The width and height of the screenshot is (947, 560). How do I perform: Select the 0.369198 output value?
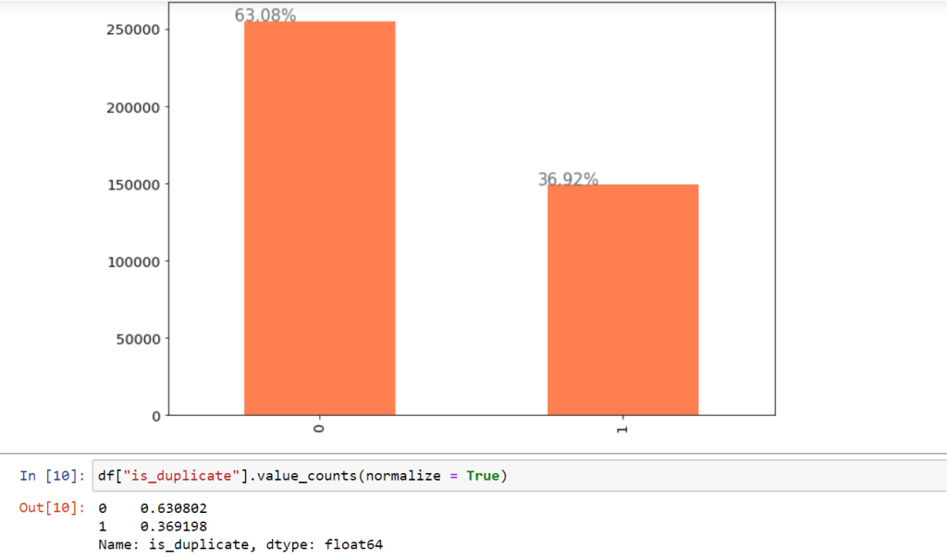(x=174, y=527)
